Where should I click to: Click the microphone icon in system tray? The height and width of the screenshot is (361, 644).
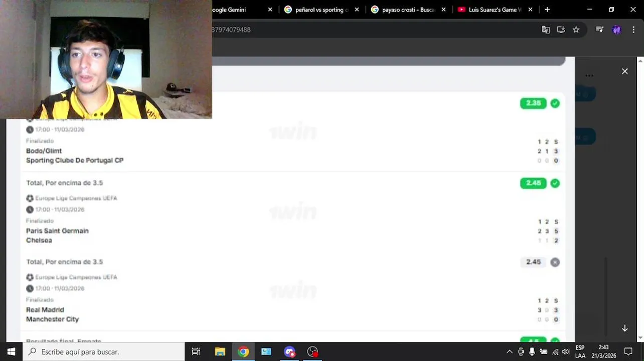(x=532, y=352)
